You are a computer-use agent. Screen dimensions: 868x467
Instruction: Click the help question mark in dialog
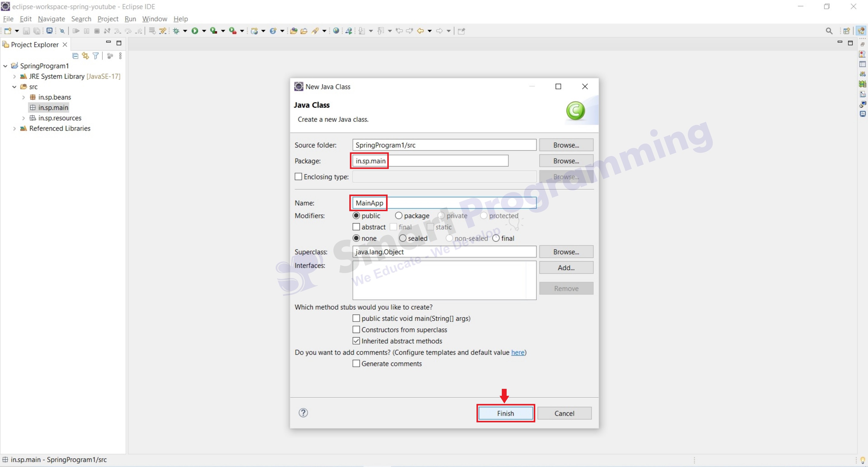click(303, 413)
